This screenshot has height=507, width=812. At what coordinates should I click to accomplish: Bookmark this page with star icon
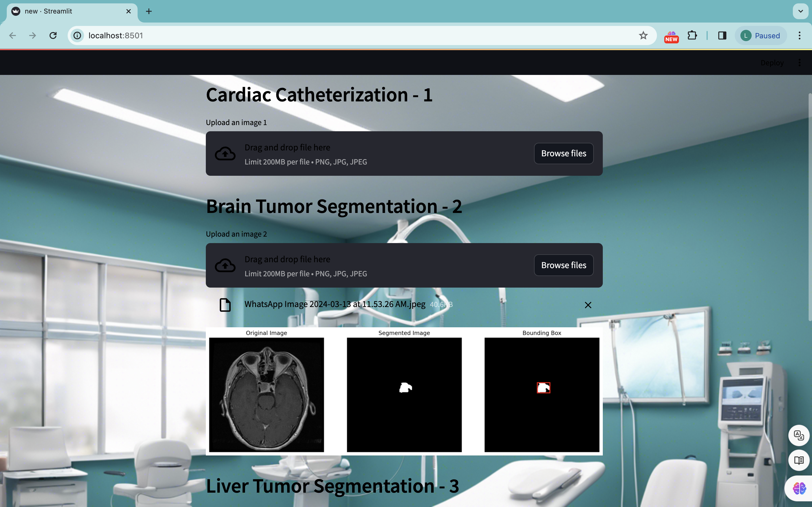[x=643, y=35]
